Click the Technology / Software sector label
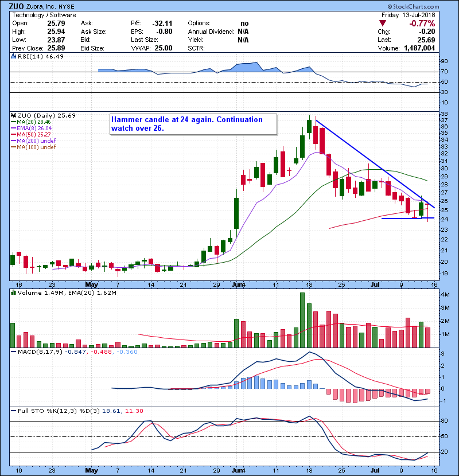The width and height of the screenshot is (459, 476). point(44,15)
